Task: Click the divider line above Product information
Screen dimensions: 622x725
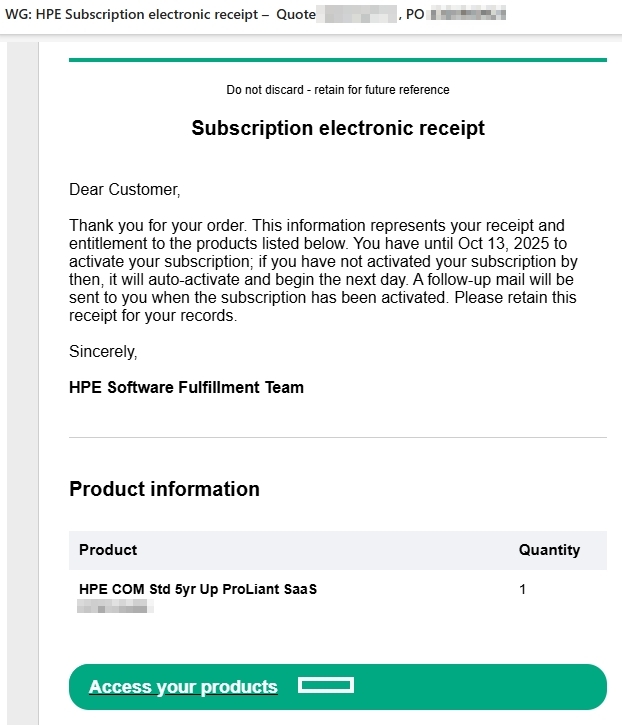Action: 337,437
